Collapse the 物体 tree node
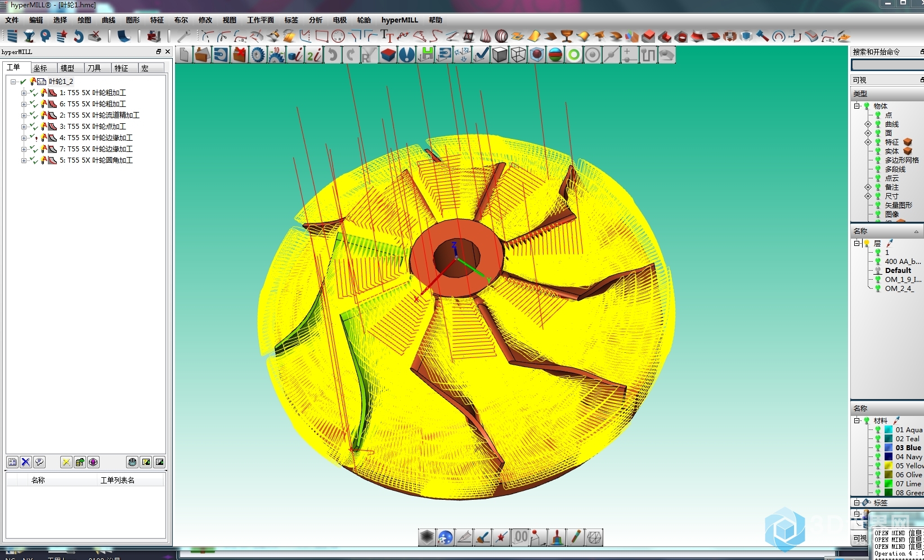The image size is (924, 560). click(x=856, y=106)
